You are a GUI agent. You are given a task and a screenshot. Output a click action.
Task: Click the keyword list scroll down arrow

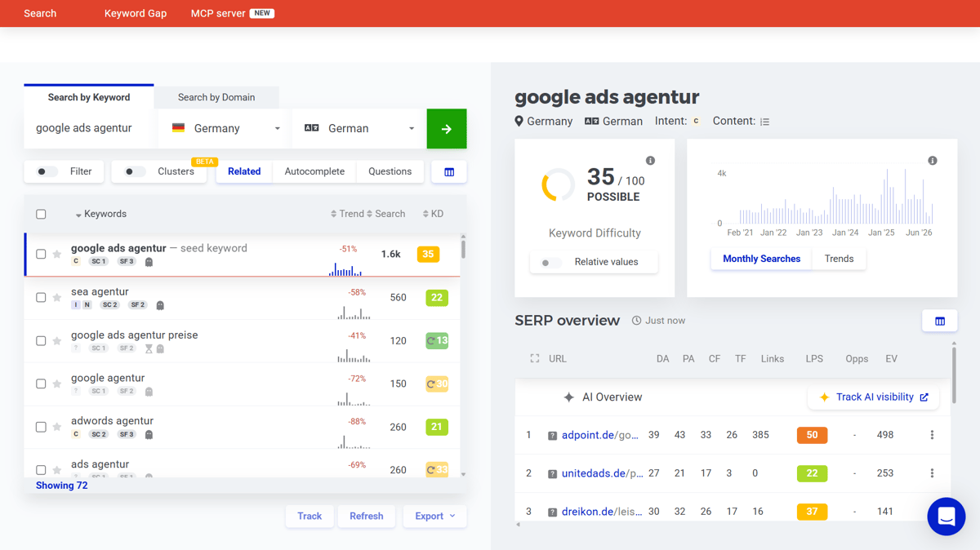click(464, 474)
